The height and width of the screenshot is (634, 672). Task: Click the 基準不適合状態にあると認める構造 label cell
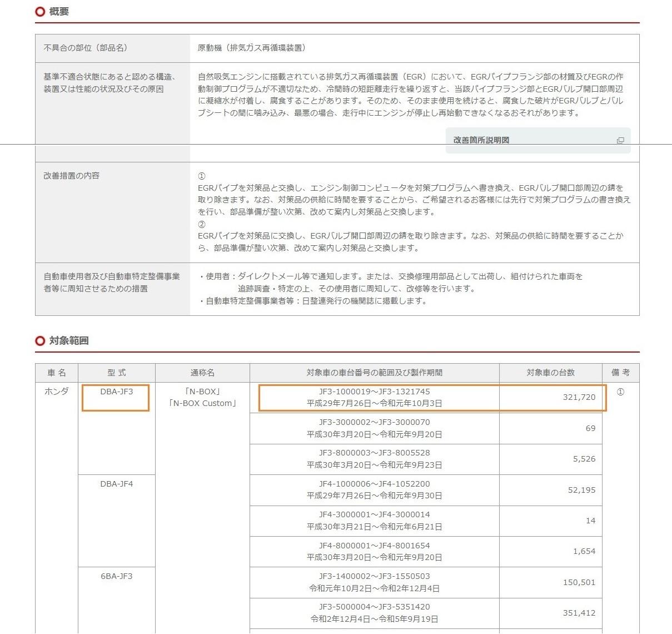click(x=113, y=112)
